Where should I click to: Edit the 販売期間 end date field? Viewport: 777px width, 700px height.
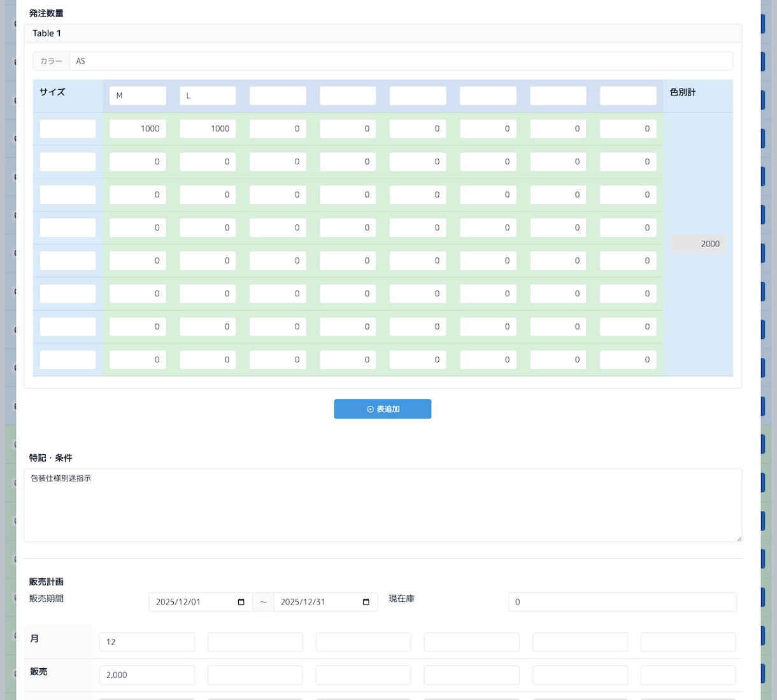click(x=325, y=602)
